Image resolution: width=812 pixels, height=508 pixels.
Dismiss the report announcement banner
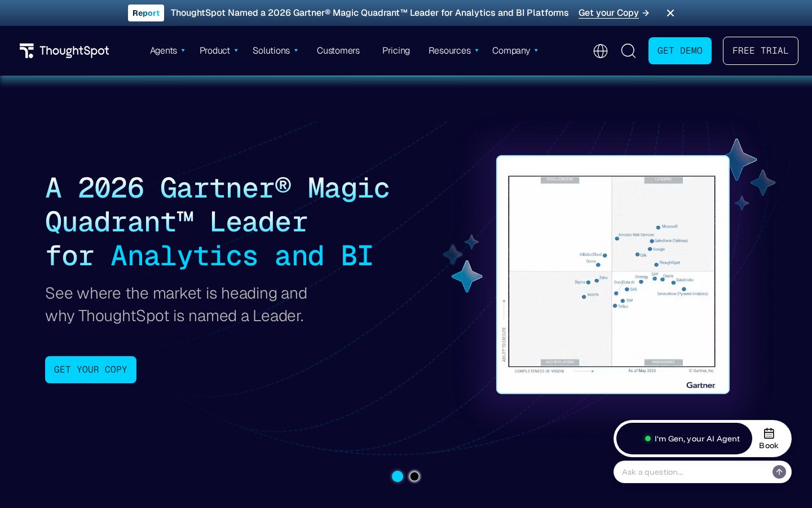click(x=670, y=13)
